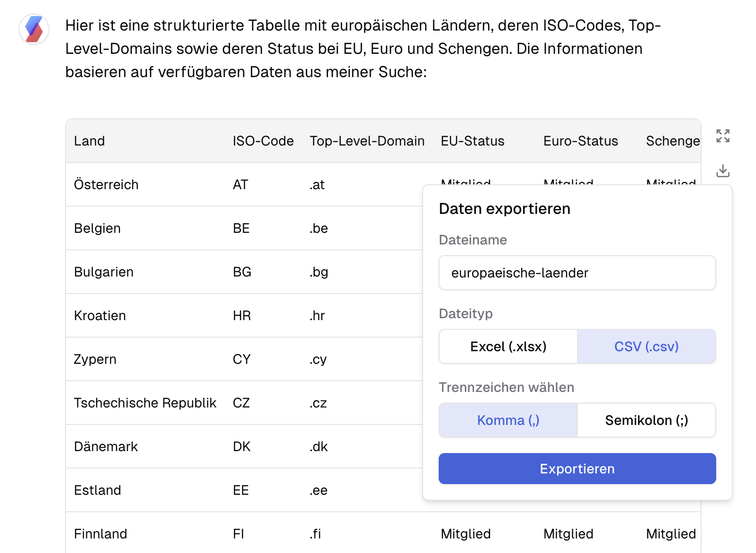This screenshot has height=553, width=756.
Task: Click the download table data icon
Action: point(723,171)
